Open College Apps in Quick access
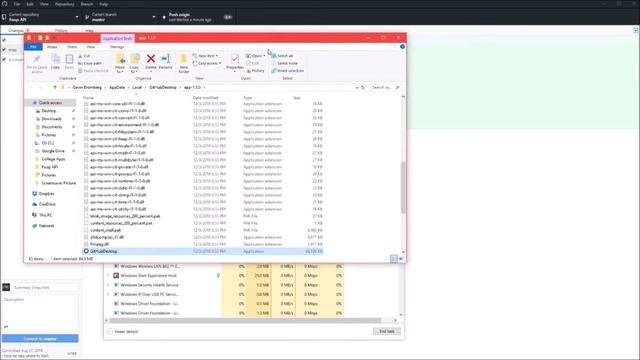Image resolution: width=640 pixels, height=360 pixels. 53,159
